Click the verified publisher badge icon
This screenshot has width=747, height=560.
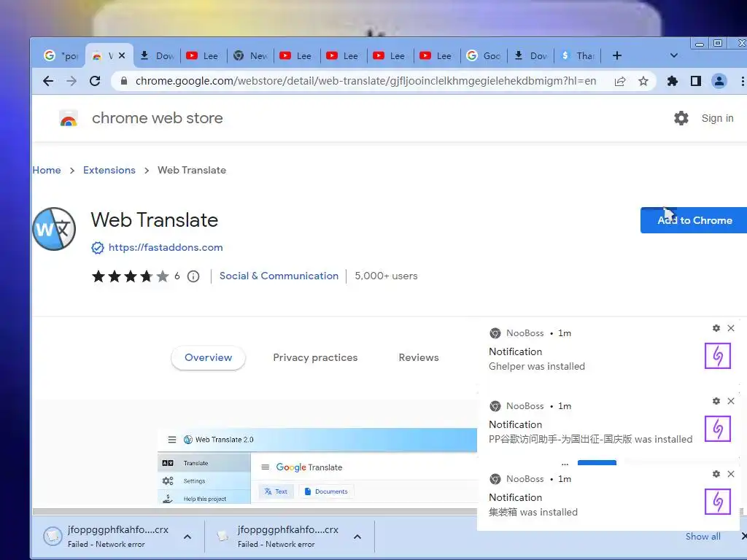[97, 248]
